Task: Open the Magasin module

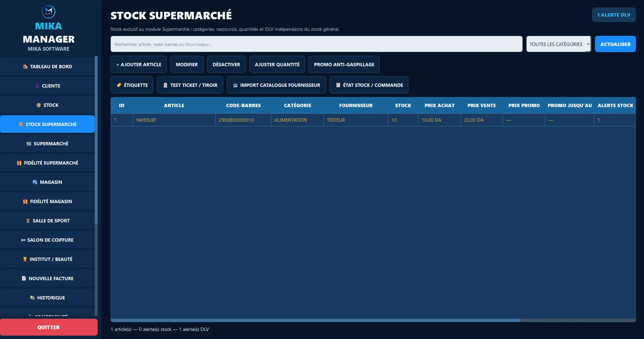Action: coord(47,182)
